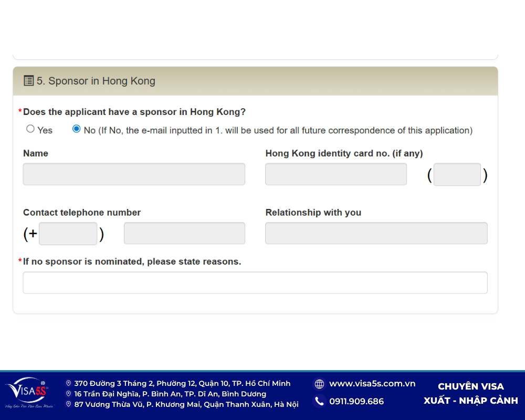Click the 0911.909.686 hotline number
The width and height of the screenshot is (525, 420).
click(356, 402)
